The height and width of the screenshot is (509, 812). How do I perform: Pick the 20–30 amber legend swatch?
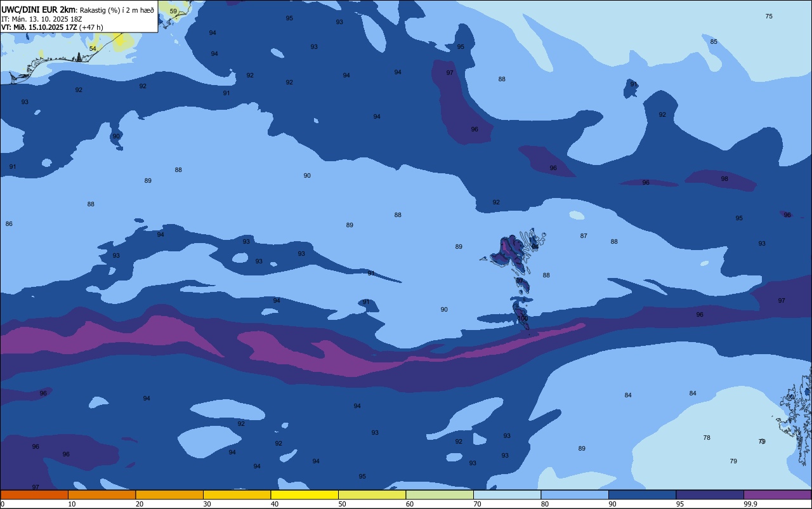click(169, 494)
